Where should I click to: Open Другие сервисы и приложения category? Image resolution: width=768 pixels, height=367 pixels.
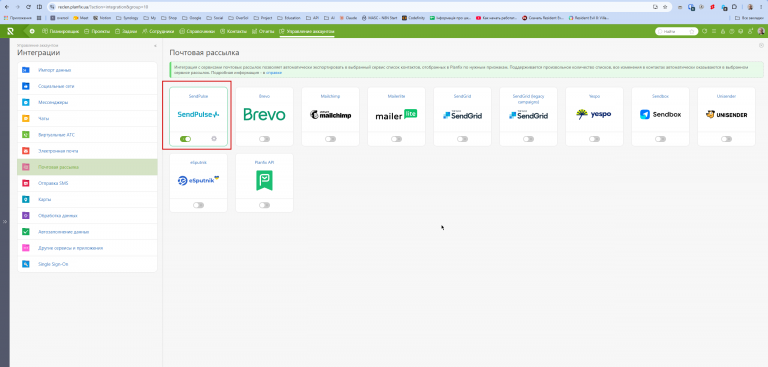point(87,248)
